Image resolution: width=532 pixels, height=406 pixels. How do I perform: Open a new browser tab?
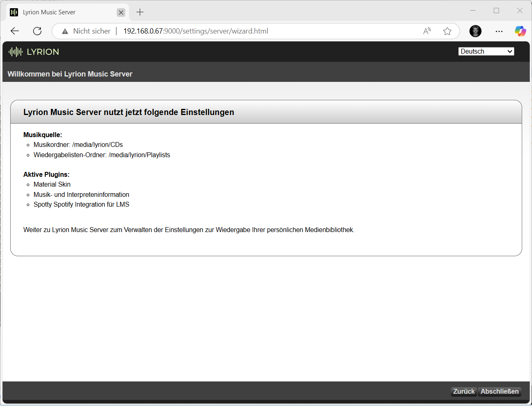click(140, 12)
